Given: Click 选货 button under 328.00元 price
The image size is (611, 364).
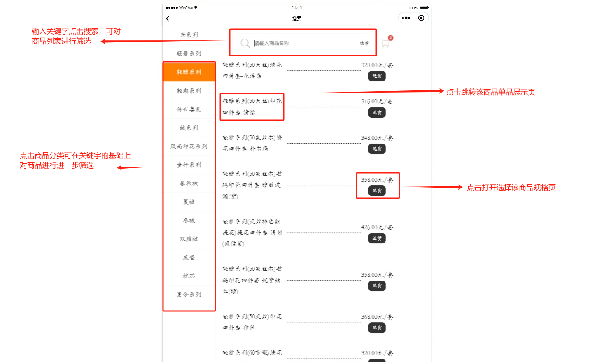Looking at the screenshot, I should click(377, 76).
